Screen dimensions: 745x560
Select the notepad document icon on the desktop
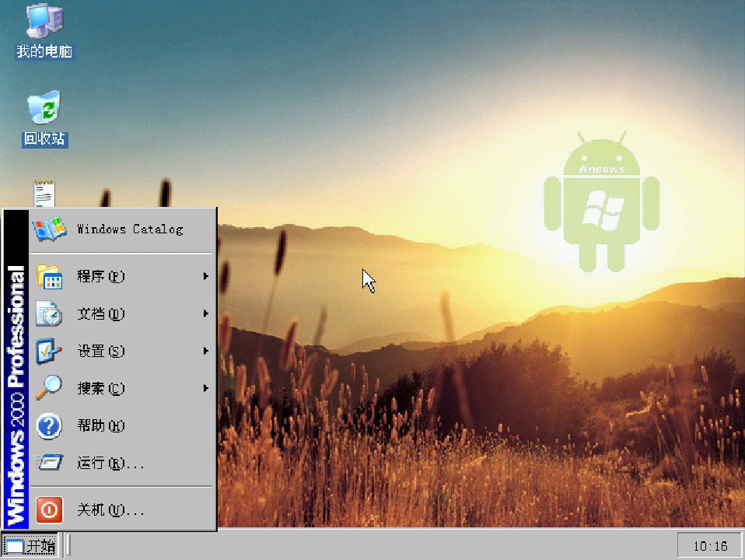pos(44,194)
